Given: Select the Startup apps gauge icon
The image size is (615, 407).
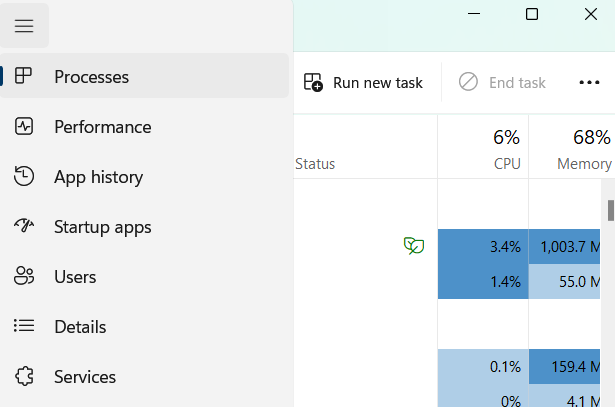Looking at the screenshot, I should pos(24,227).
